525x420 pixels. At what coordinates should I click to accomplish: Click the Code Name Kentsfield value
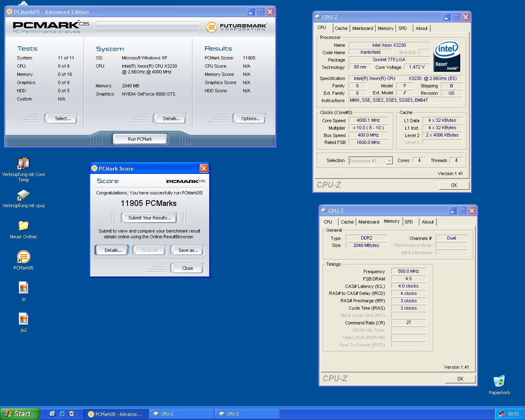[370, 52]
